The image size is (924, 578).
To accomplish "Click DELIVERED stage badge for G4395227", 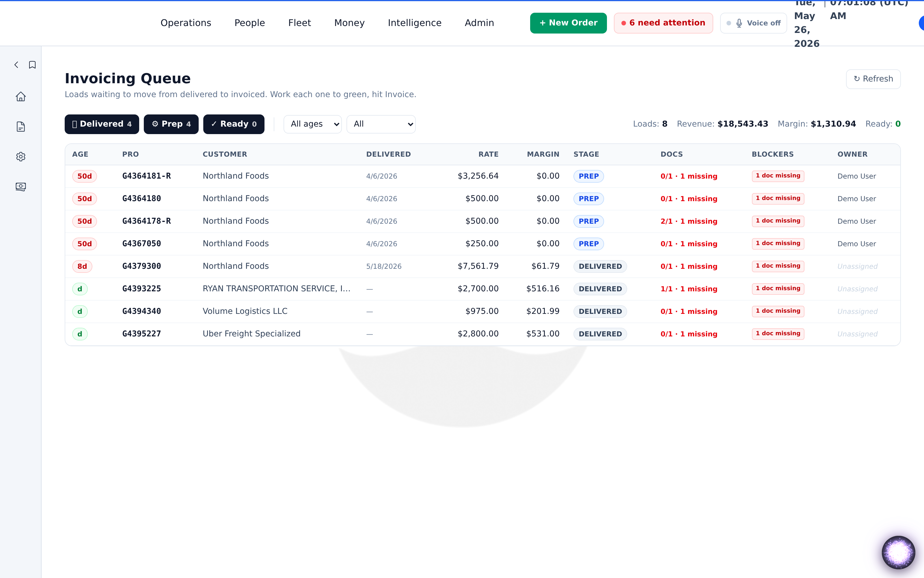I will 600,334.
